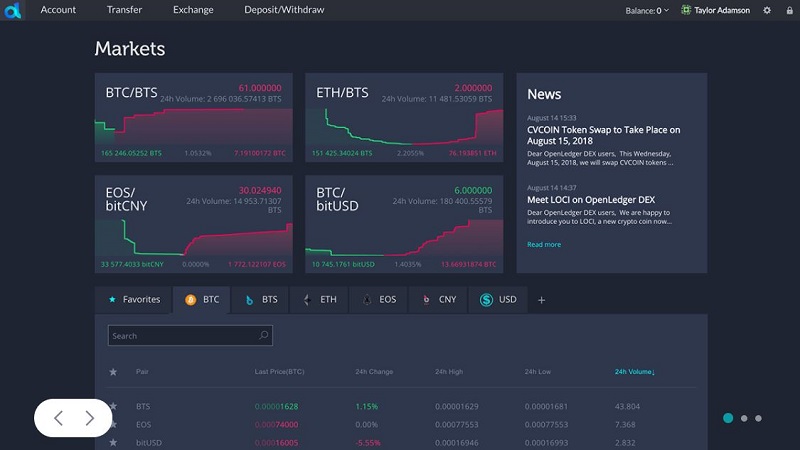Click the 43.804 volume value
This screenshot has height=450, width=800.
pos(627,406)
